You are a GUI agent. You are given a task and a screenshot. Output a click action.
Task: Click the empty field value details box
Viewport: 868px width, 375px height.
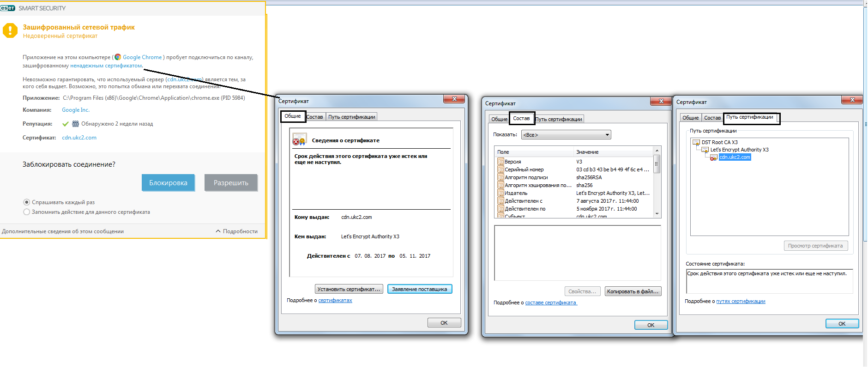[x=578, y=253]
